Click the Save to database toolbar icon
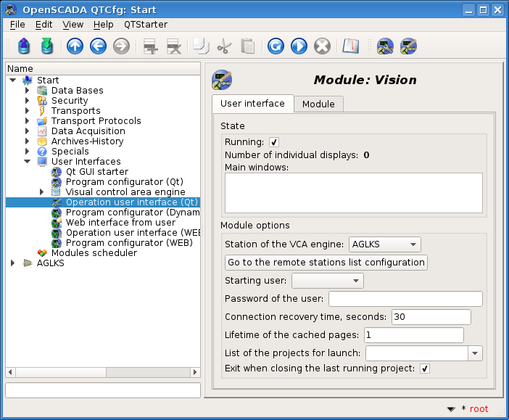This screenshot has width=509, height=420. 47,46
